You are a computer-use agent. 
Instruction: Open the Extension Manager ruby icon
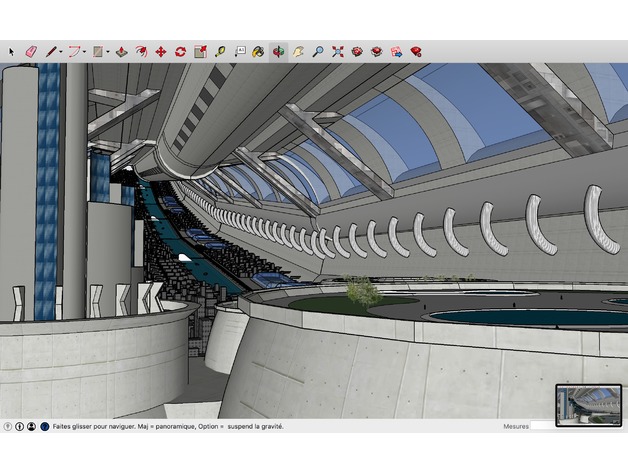tap(416, 52)
